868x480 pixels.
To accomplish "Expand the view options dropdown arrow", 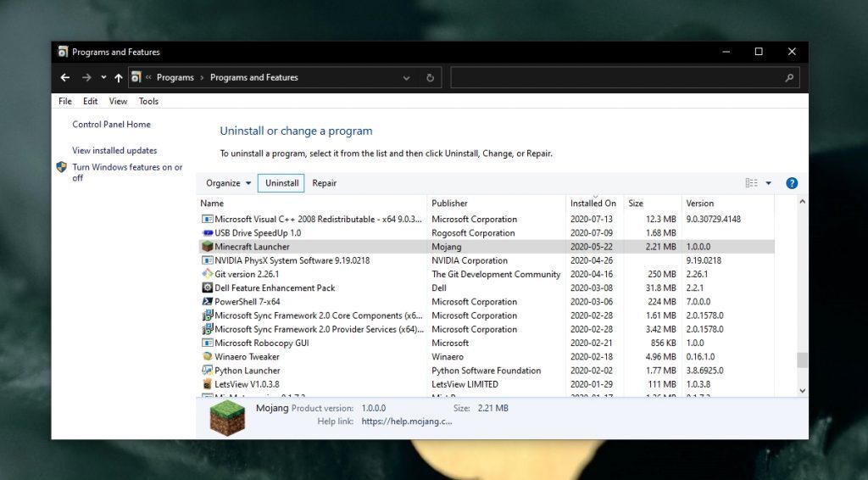I will (x=769, y=183).
